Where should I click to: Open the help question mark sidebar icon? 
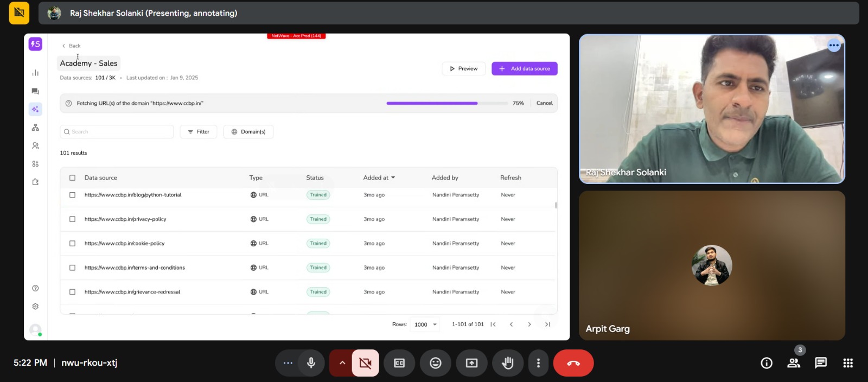coord(35,288)
